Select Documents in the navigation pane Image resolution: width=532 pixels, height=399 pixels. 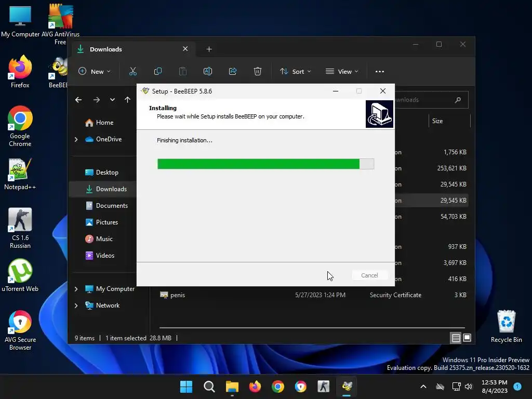[x=107, y=206]
